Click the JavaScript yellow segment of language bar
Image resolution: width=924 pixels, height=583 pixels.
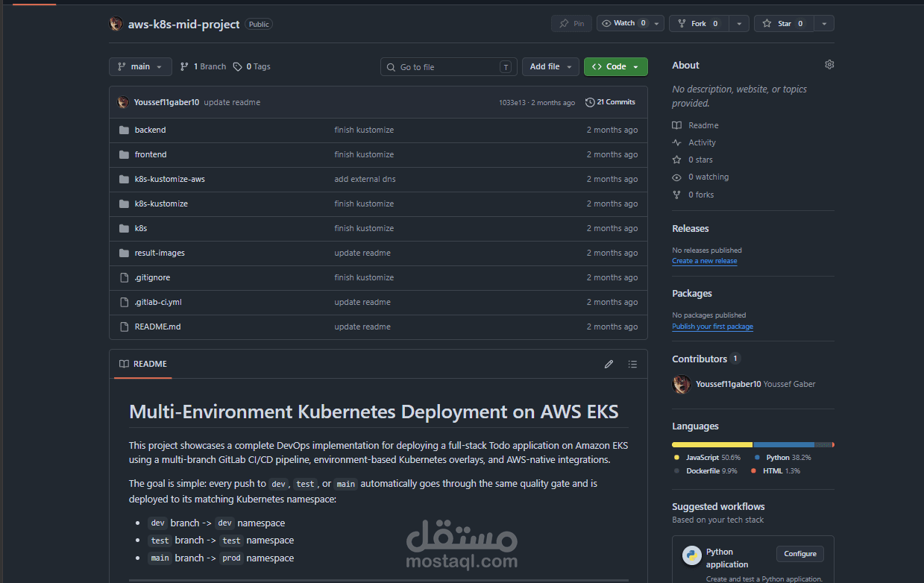coord(712,444)
